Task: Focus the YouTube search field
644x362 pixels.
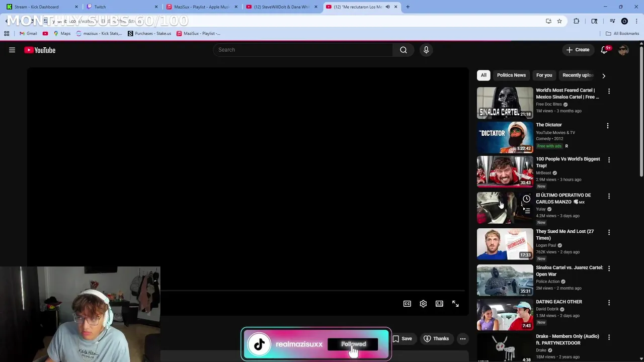Action: 303,50
